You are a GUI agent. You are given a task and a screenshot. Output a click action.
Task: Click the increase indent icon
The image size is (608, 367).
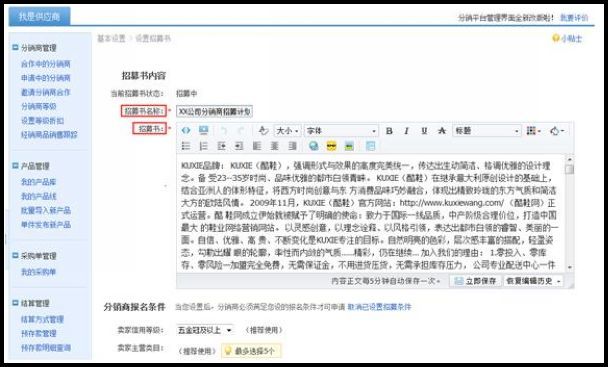pyautogui.click(x=239, y=146)
